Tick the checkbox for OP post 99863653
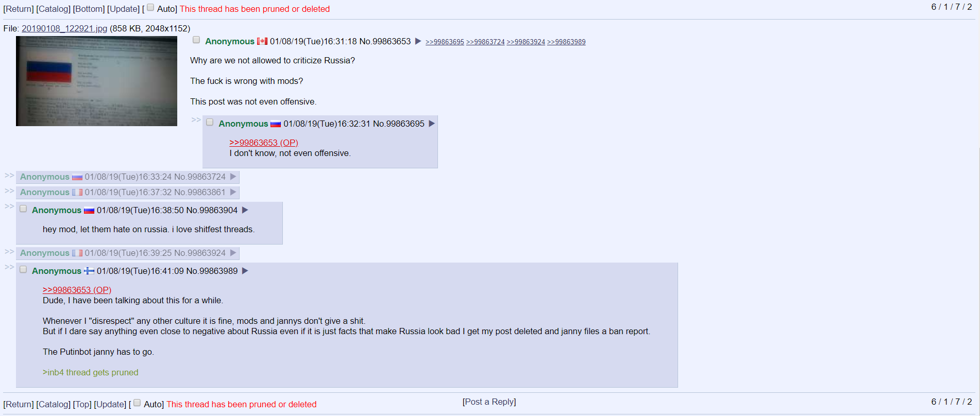The image size is (980, 416). (196, 40)
